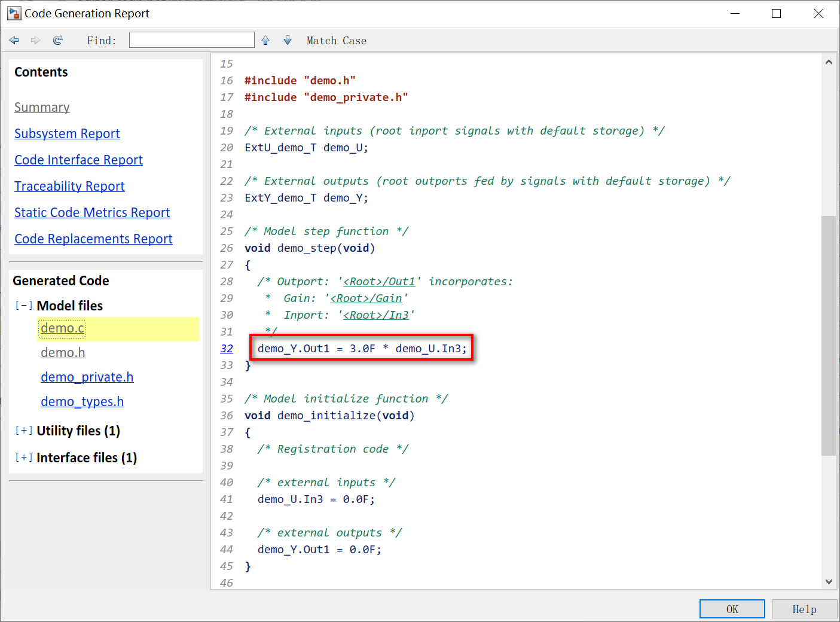Refresh the code generation report
840x622 pixels.
pyautogui.click(x=58, y=40)
